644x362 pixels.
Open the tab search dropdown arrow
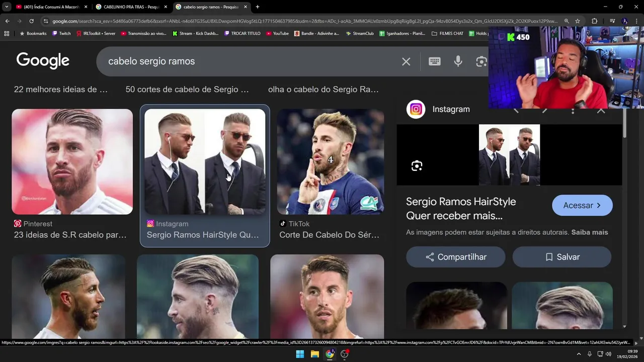(x=7, y=7)
